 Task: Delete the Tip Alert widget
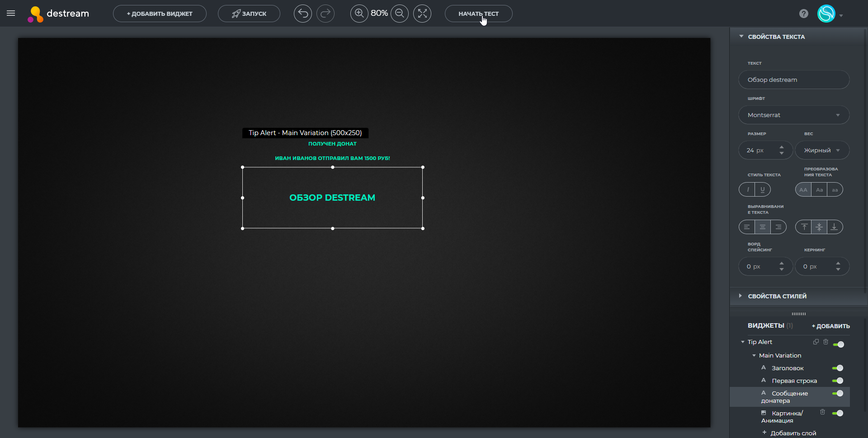(826, 342)
